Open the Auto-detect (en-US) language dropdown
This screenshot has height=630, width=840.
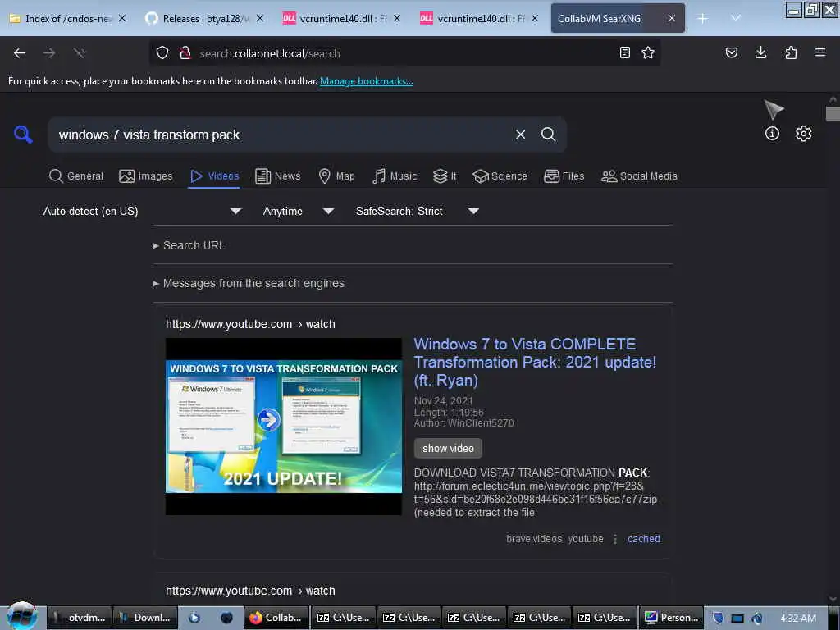142,211
